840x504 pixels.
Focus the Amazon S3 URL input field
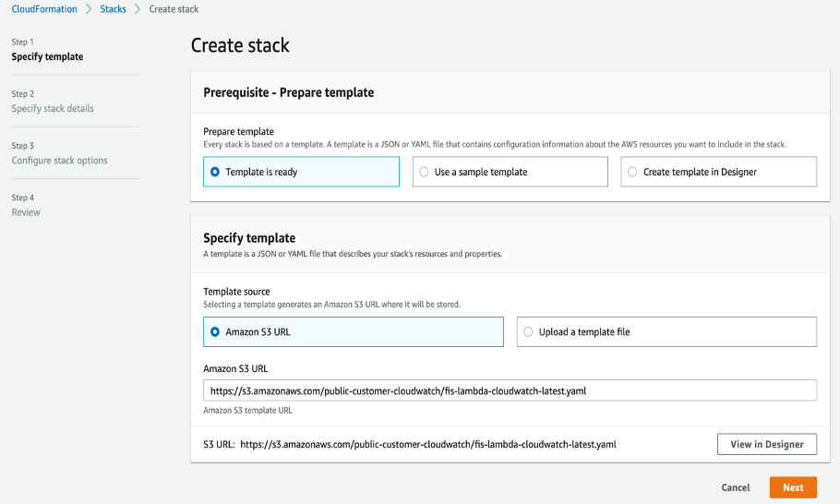pos(510,390)
